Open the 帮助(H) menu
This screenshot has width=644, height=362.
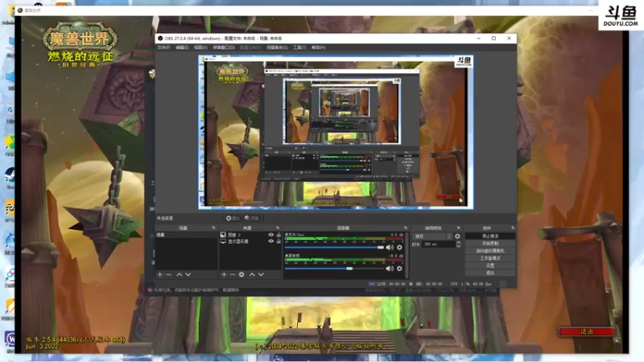(x=318, y=47)
